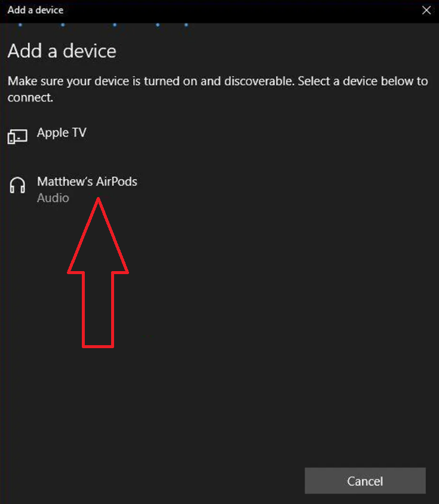The image size is (439, 504).
Task: Click the searching progress dots indicator
Action: 103,24
